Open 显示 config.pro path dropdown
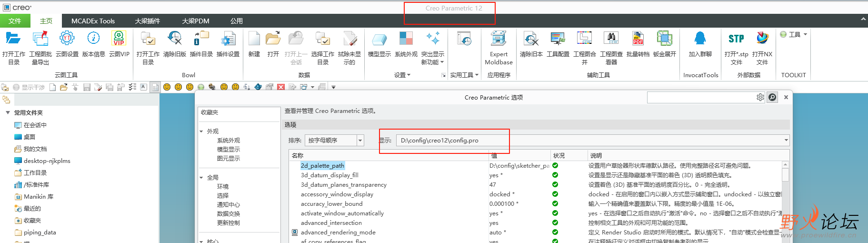This screenshot has height=243, width=868. tap(786, 140)
